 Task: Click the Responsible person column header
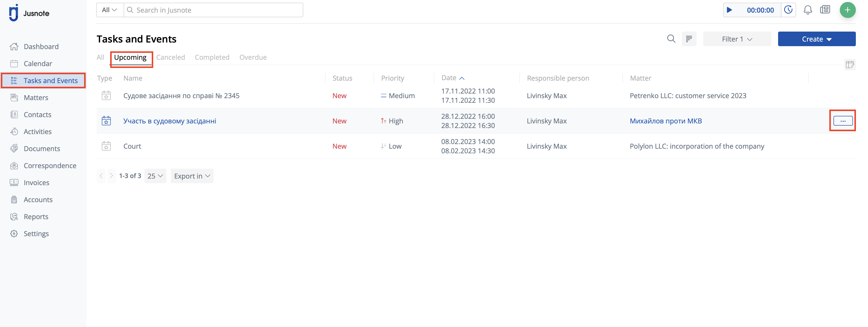(558, 78)
